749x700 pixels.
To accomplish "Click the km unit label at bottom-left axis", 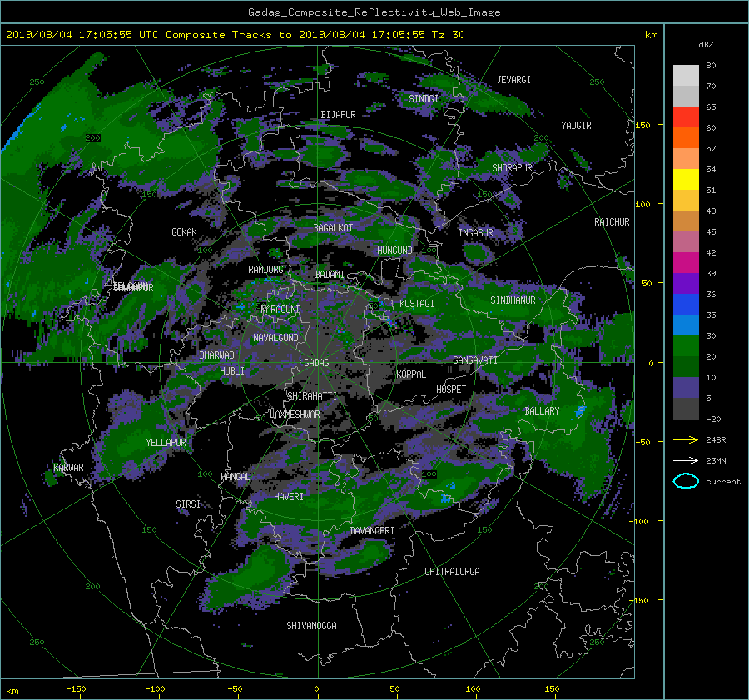I will click(x=12, y=691).
